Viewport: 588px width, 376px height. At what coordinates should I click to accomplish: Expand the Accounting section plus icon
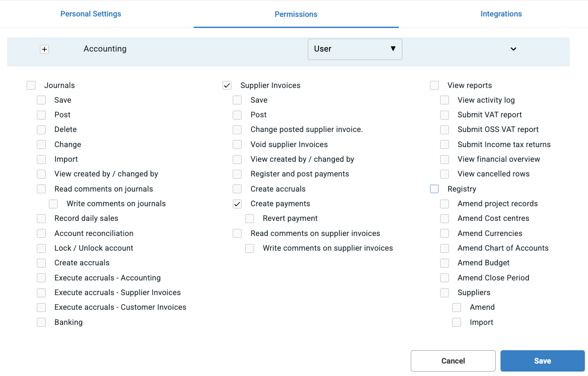click(44, 49)
